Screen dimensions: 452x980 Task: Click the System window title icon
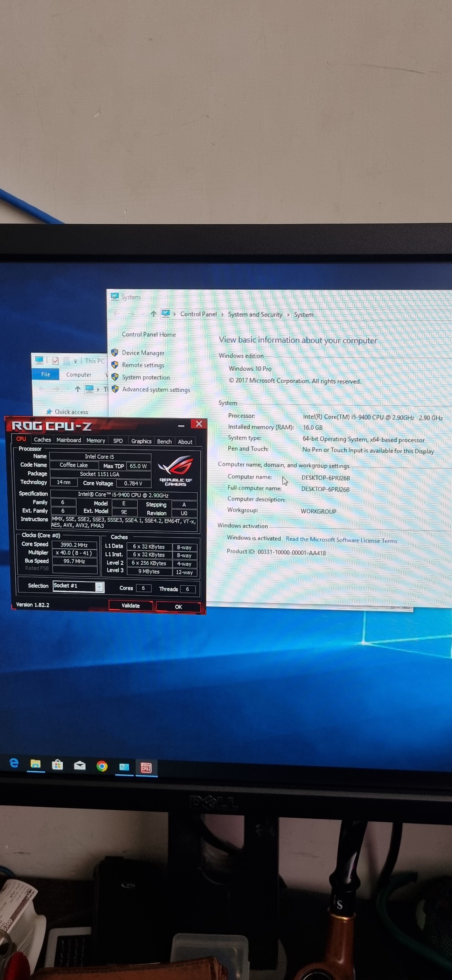(115, 296)
